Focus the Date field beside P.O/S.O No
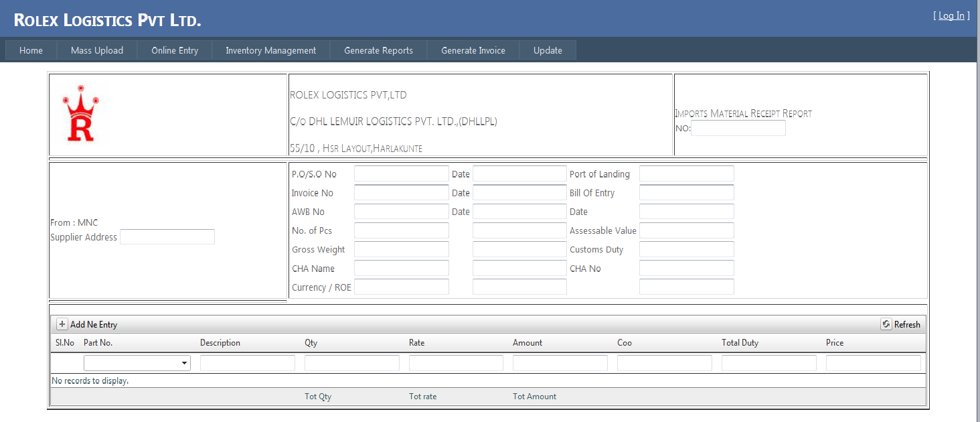980x422 pixels. tap(520, 174)
